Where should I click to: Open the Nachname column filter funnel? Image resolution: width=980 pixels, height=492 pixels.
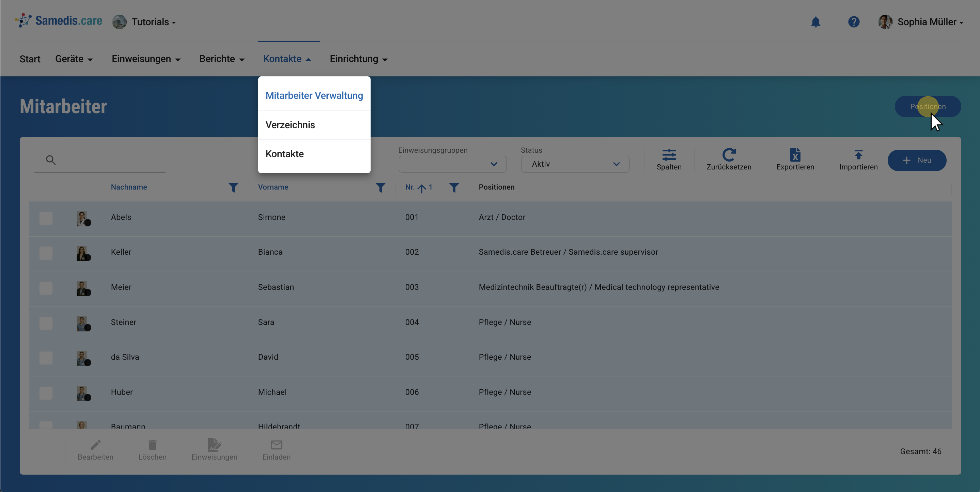[x=233, y=188]
